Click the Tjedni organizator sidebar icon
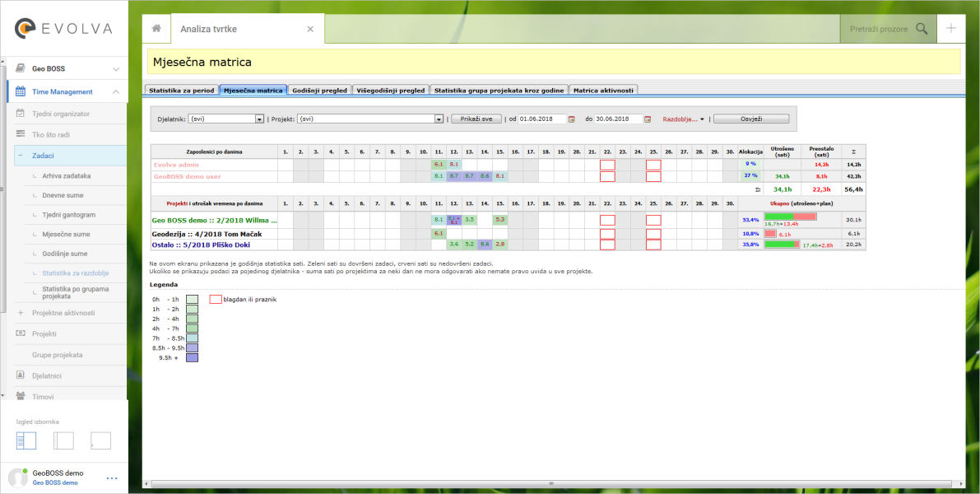This screenshot has width=980, height=494. [x=21, y=114]
